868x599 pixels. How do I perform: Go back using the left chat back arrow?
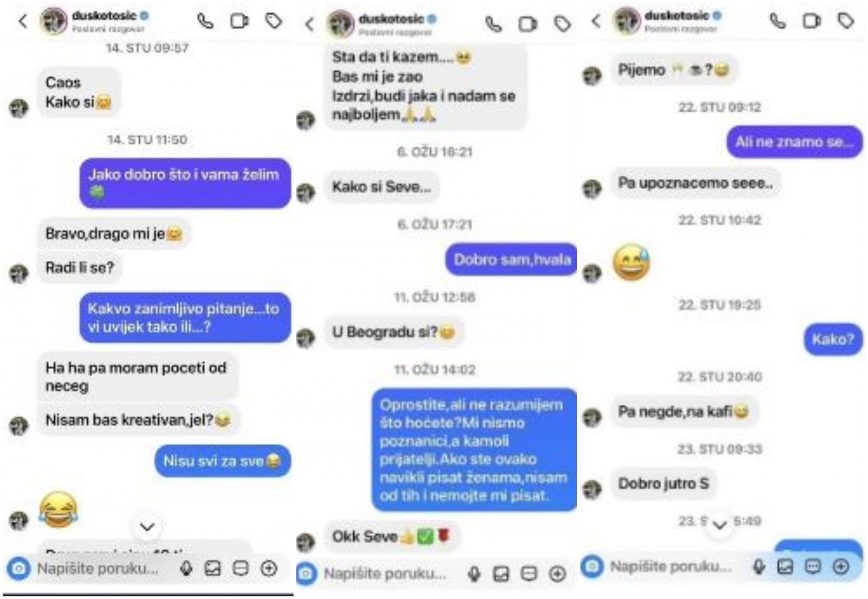pos(23,21)
